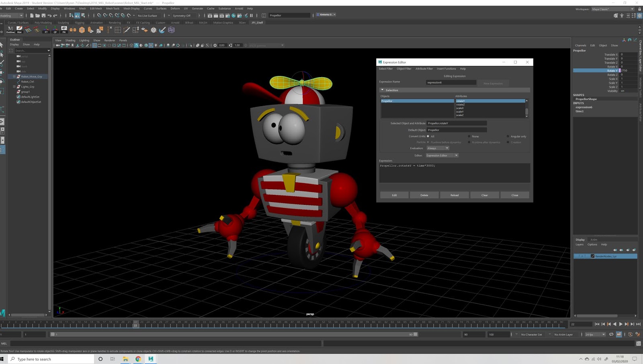Open the Modeling menu set dropdown
Image resolution: width=643 pixels, height=364 pixels.
(12, 16)
